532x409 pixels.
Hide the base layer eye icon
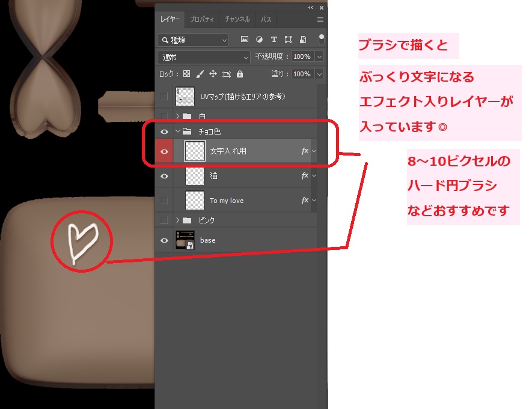pyautogui.click(x=164, y=240)
